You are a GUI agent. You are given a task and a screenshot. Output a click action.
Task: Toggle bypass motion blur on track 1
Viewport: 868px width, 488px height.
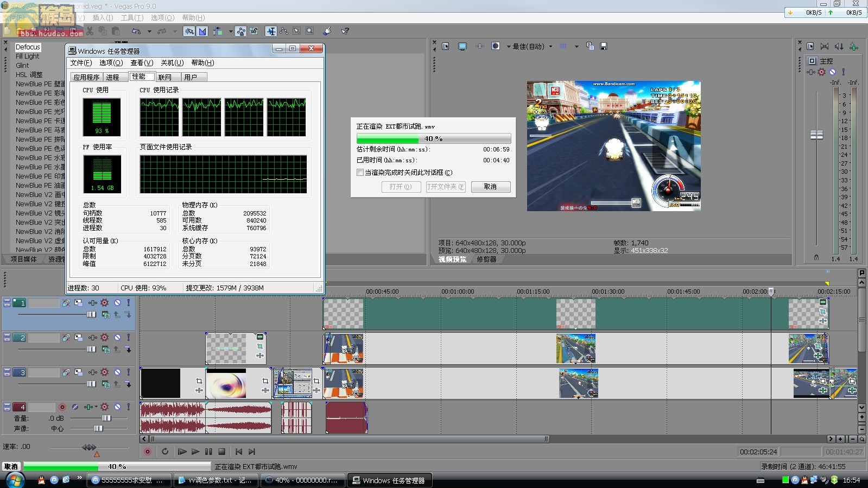coord(66,303)
